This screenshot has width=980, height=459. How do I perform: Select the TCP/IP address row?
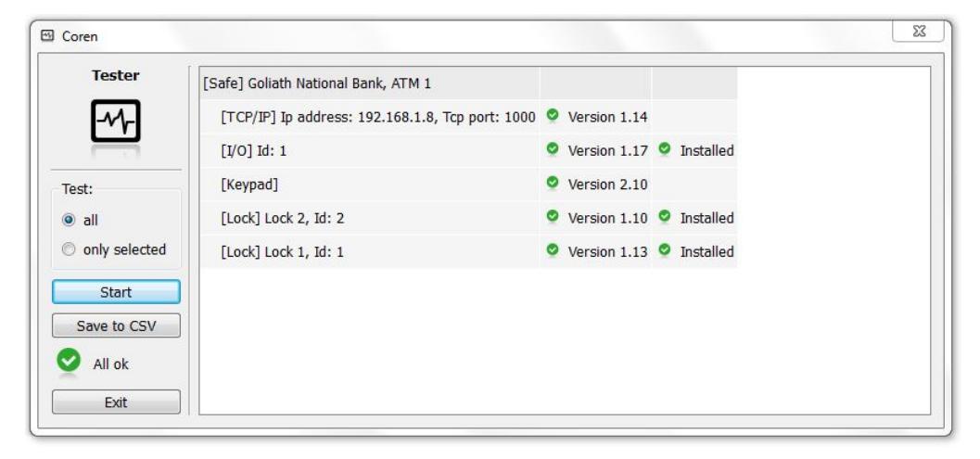pyautogui.click(x=468, y=117)
